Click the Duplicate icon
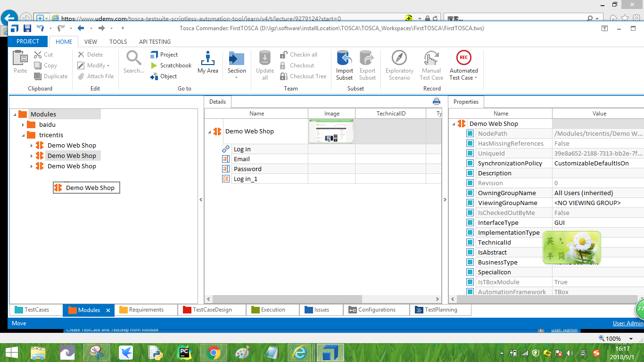 (38, 76)
